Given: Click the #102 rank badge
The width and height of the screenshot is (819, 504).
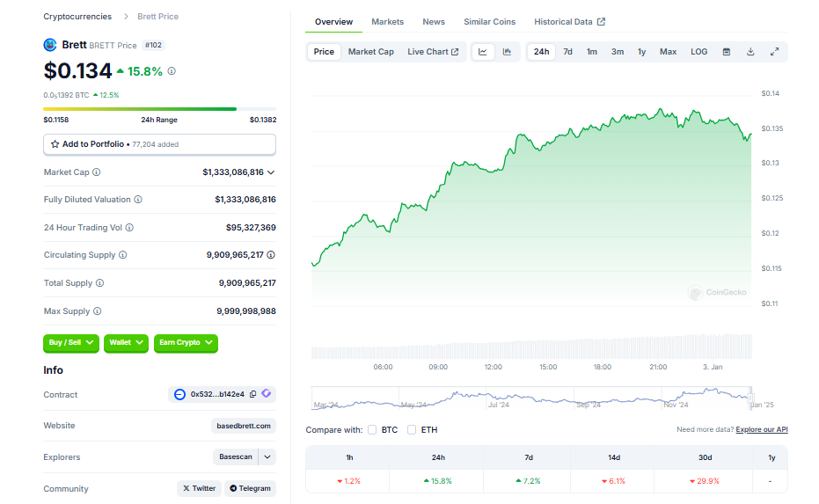Looking at the screenshot, I should (154, 46).
